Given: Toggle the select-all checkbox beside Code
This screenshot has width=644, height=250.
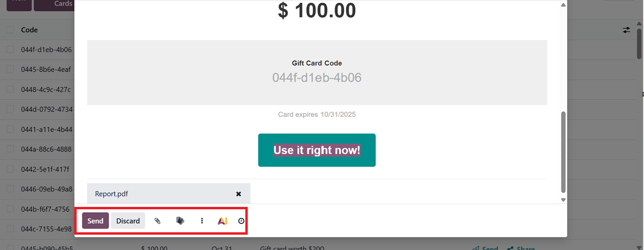Looking at the screenshot, I should [10, 30].
